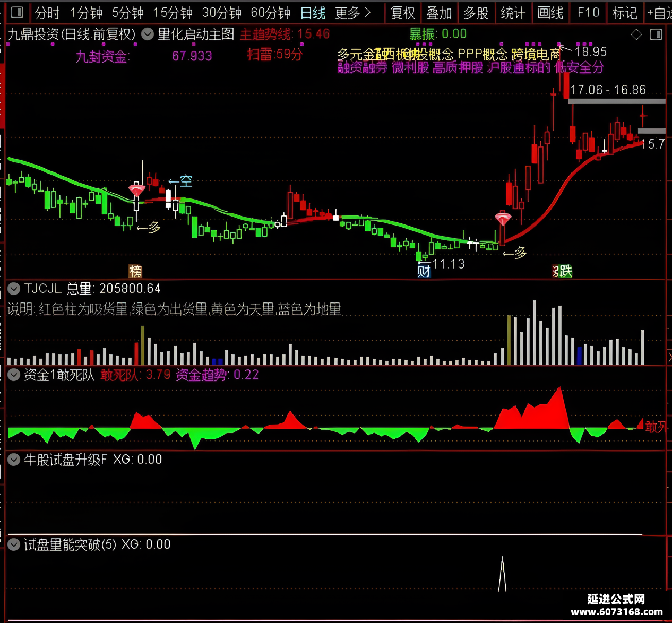Click the second red gem buy signal
672x623 pixels.
(x=503, y=219)
